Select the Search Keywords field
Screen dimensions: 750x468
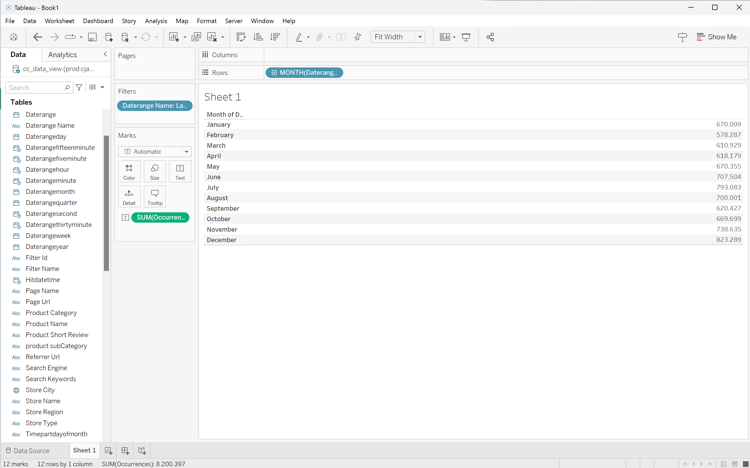[51, 379]
